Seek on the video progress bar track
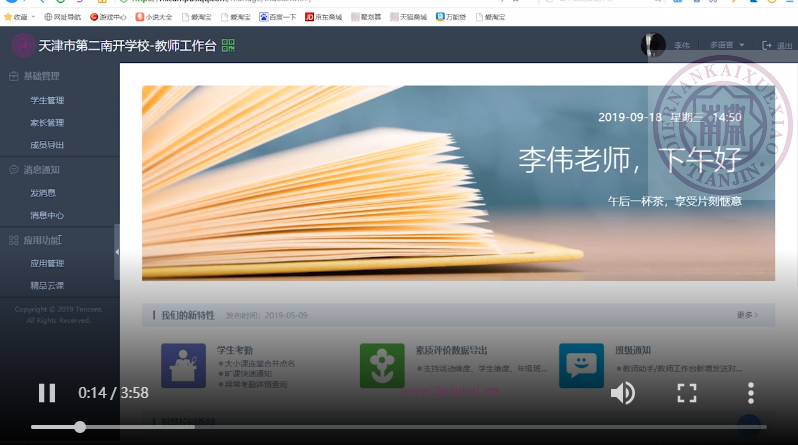 click(x=398, y=427)
